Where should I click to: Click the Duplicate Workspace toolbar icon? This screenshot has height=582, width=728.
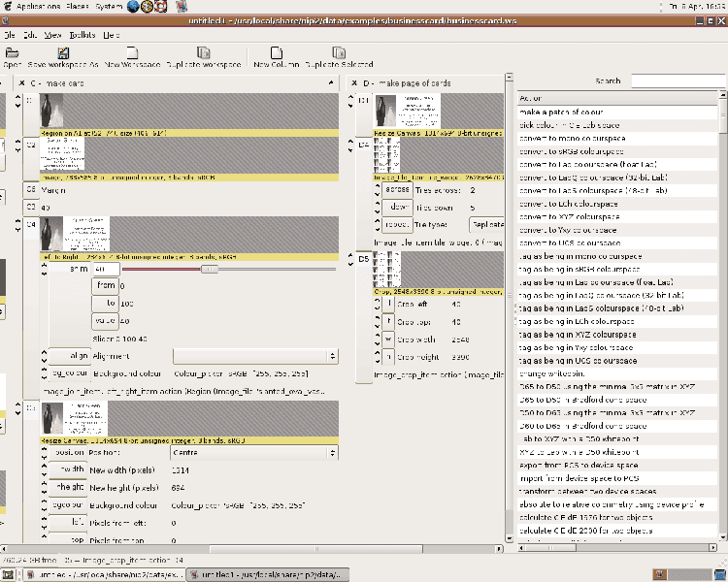tap(202, 52)
